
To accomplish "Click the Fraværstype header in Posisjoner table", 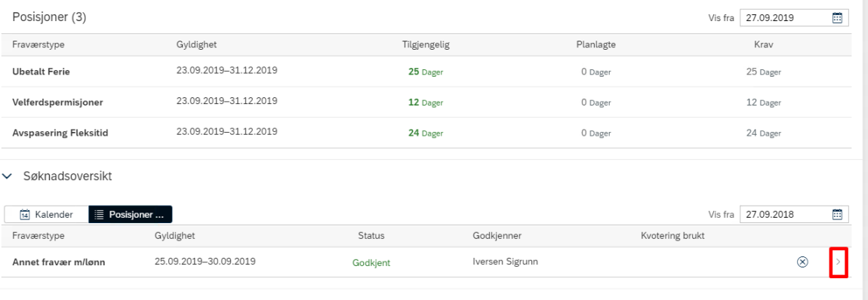I will click(x=38, y=44).
